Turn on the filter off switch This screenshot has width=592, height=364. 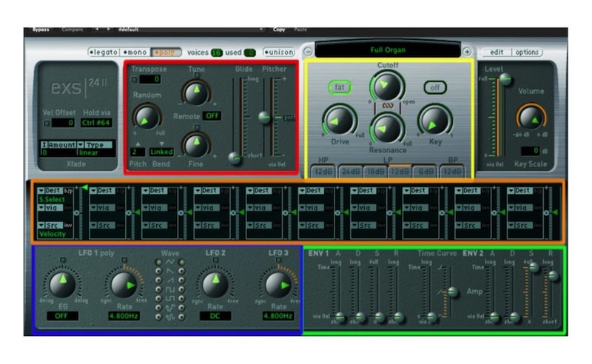click(434, 87)
